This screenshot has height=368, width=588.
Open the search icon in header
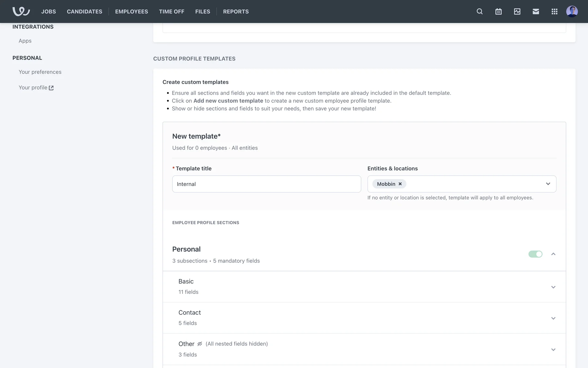pyautogui.click(x=480, y=11)
